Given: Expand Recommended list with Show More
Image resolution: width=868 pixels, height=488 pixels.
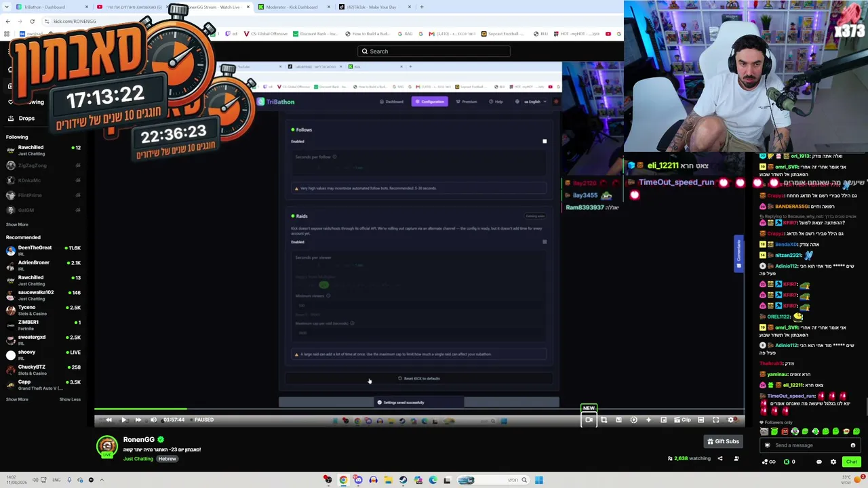Looking at the screenshot, I should tap(17, 400).
